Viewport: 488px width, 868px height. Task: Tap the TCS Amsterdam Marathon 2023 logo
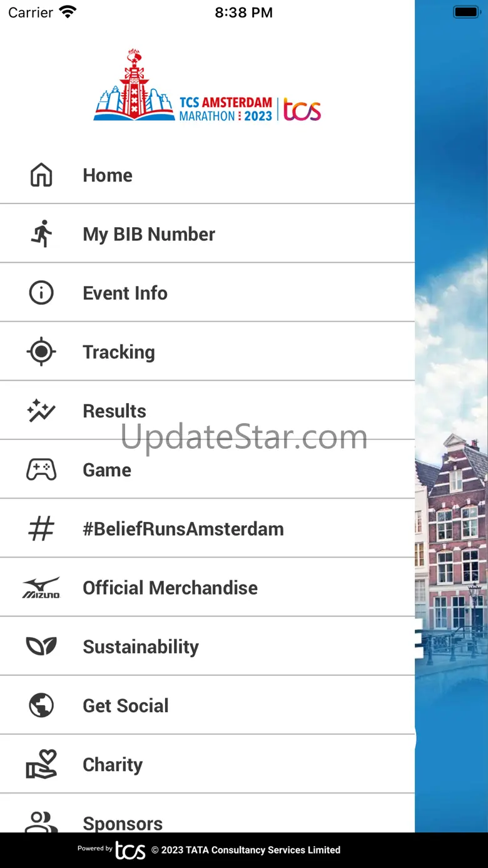point(207,85)
